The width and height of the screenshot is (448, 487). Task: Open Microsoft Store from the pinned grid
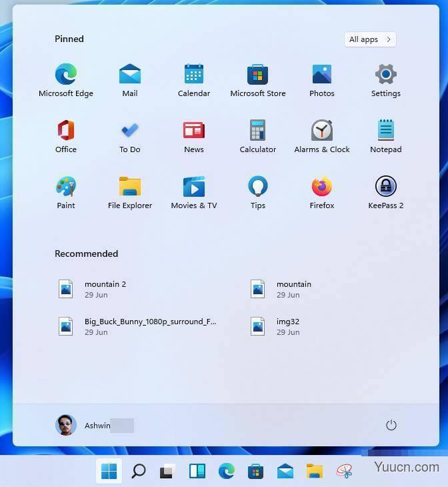click(258, 80)
